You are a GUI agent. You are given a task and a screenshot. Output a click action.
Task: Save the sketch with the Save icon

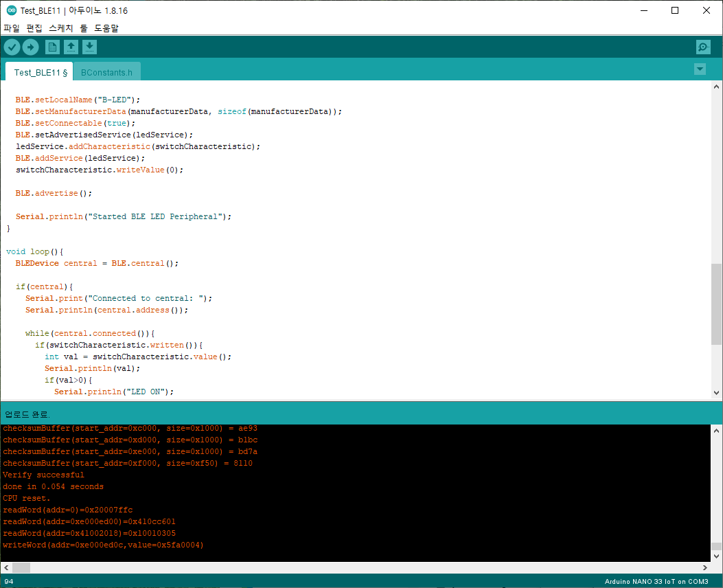(89, 47)
